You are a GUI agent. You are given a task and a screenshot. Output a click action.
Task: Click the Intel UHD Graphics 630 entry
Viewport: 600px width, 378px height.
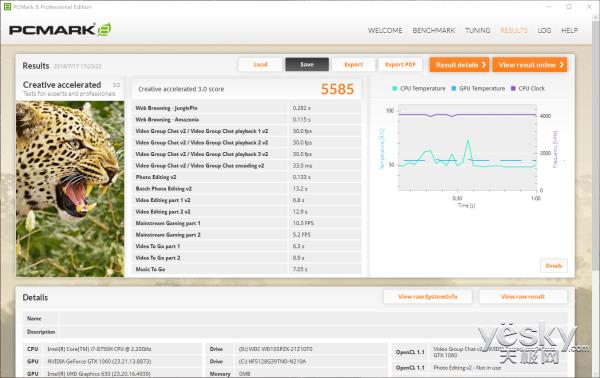[x=99, y=373]
